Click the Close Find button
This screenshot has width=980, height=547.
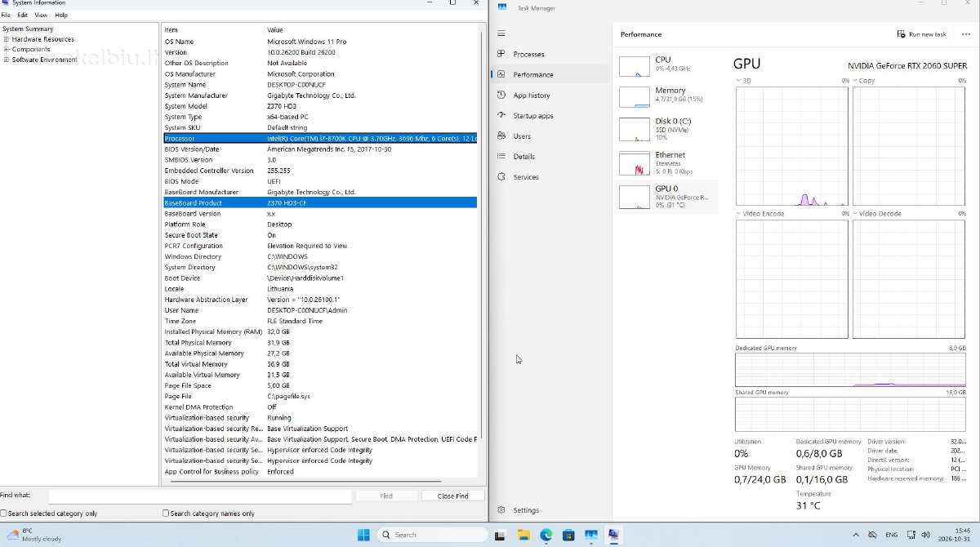(x=452, y=496)
